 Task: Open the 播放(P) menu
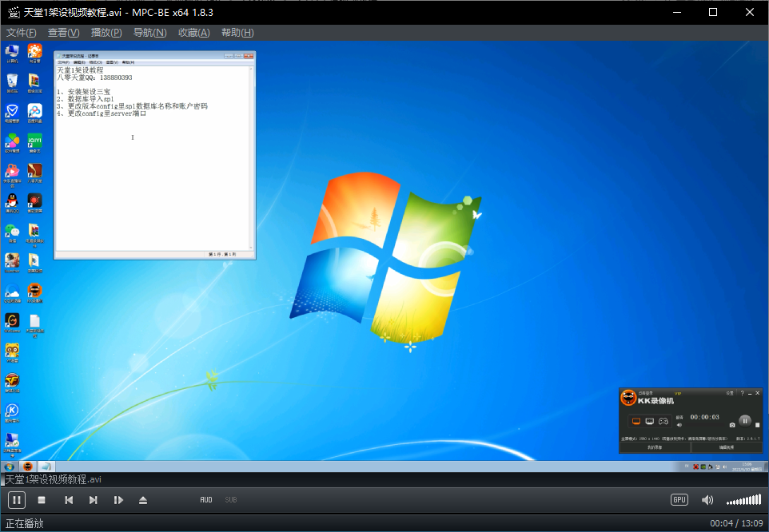106,33
